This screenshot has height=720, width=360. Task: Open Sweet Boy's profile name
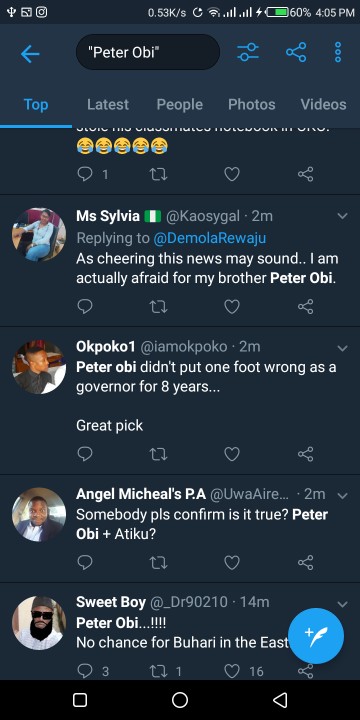111,602
